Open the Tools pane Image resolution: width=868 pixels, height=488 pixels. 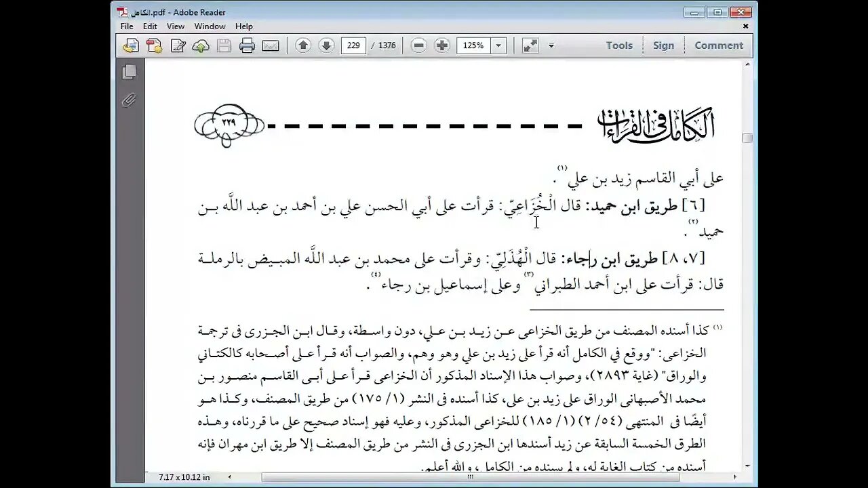point(619,45)
